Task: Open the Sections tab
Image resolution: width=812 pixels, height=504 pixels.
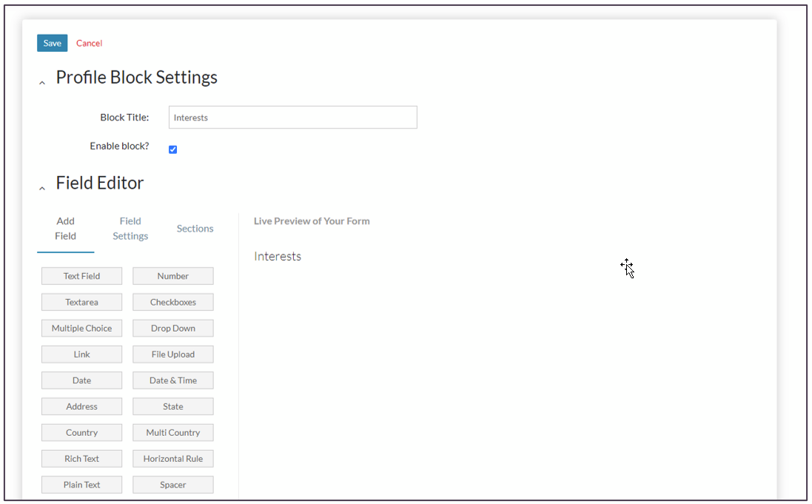Action: tap(195, 229)
